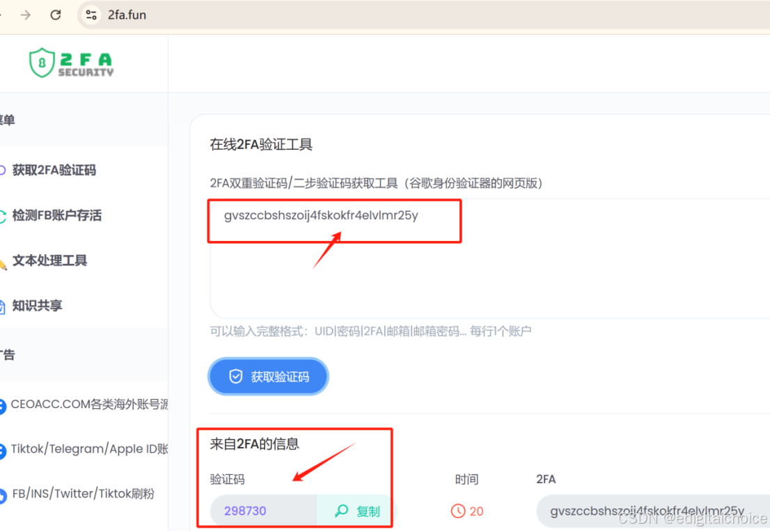Open site permissions icon in the address bar

[91, 14]
